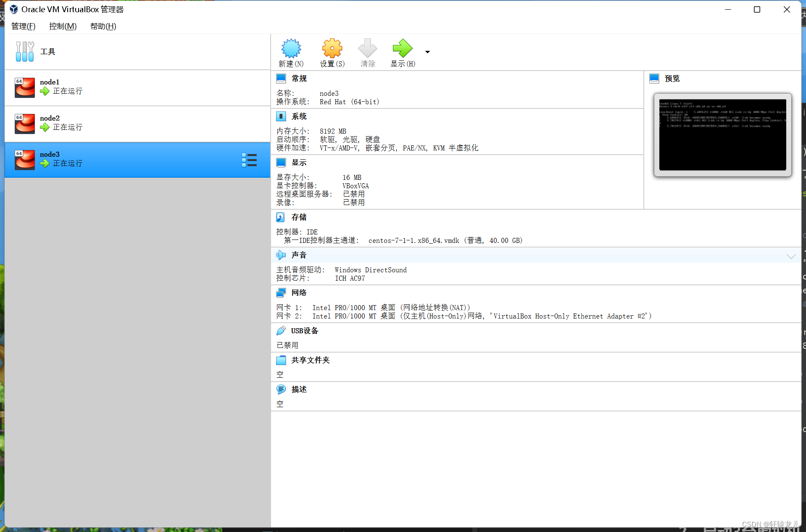Click the 清除 discard arrow icon
Screen dimensions: 806x532
coord(368,49)
